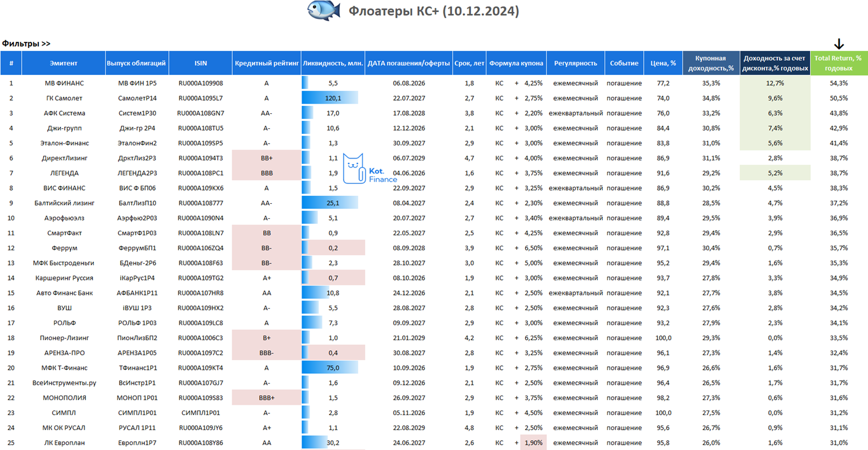
Task: Select coupon spread 6,50% for Феррум
Action: pyautogui.click(x=533, y=248)
